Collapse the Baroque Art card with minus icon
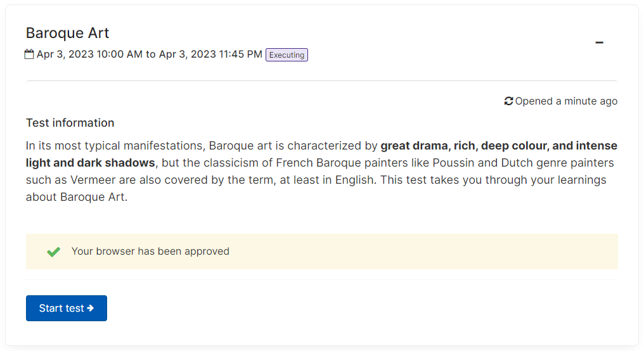Viewport: 644px width, 351px height. click(599, 42)
